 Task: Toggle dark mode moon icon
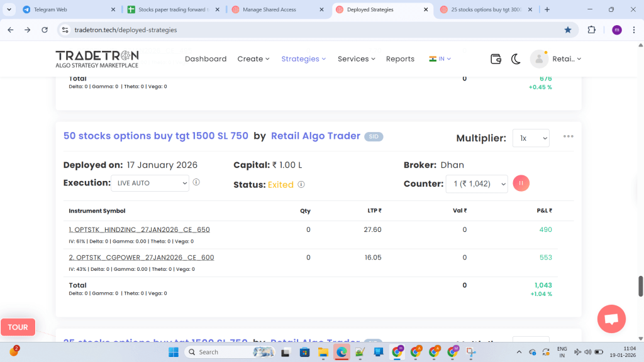(x=516, y=58)
